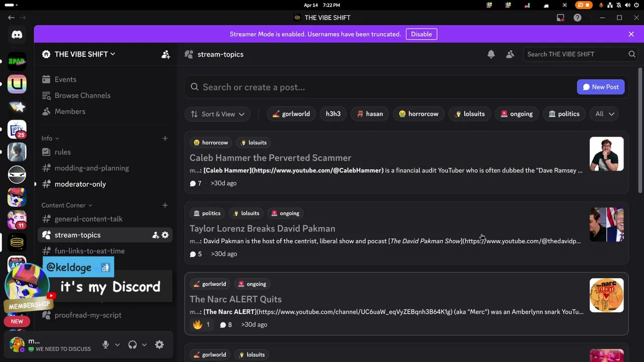Show member list icon in header

pos(510,54)
